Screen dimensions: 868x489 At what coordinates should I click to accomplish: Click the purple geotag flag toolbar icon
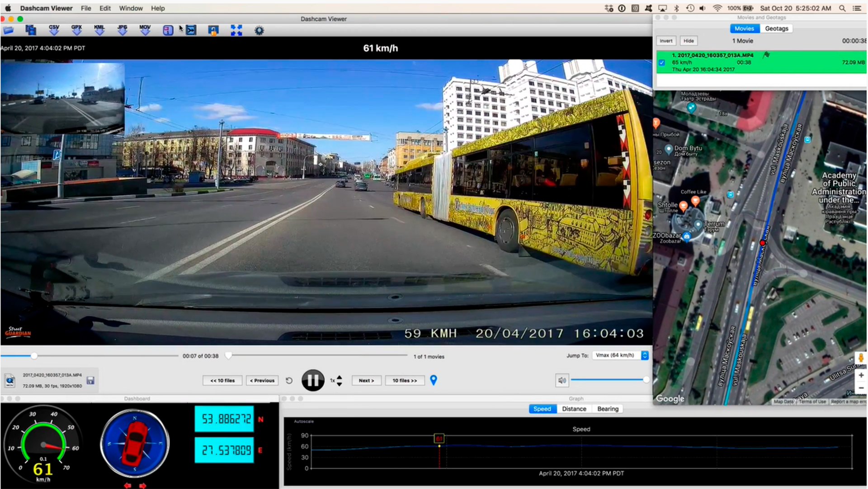tap(168, 30)
